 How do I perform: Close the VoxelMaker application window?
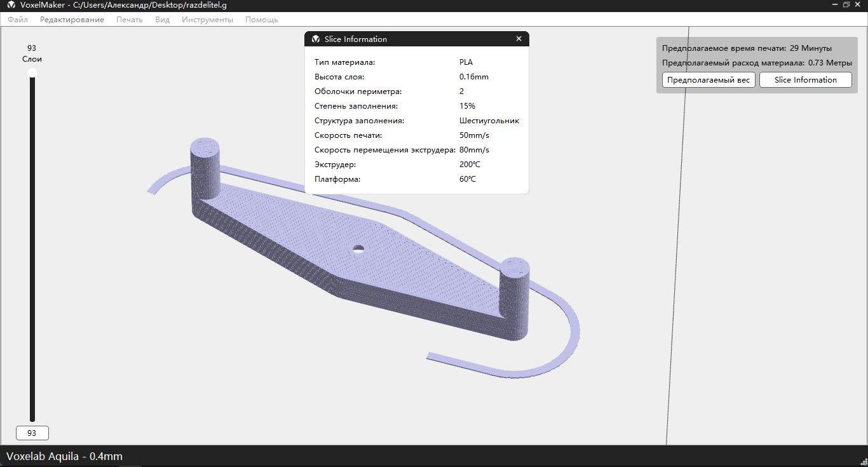859,4
